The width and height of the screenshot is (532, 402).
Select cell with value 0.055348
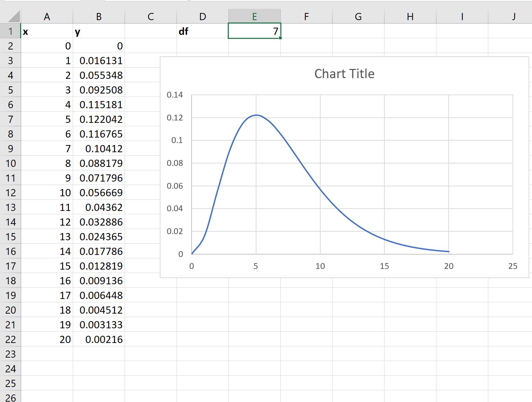click(99, 75)
